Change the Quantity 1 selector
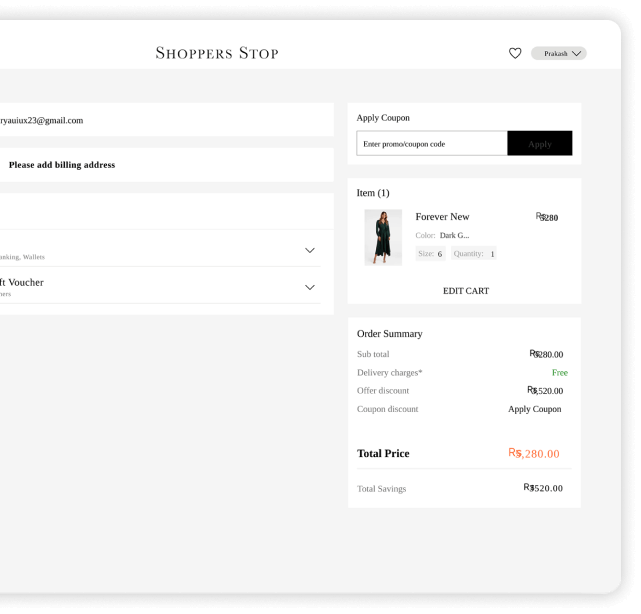This screenshot has width=641, height=614. [473, 254]
